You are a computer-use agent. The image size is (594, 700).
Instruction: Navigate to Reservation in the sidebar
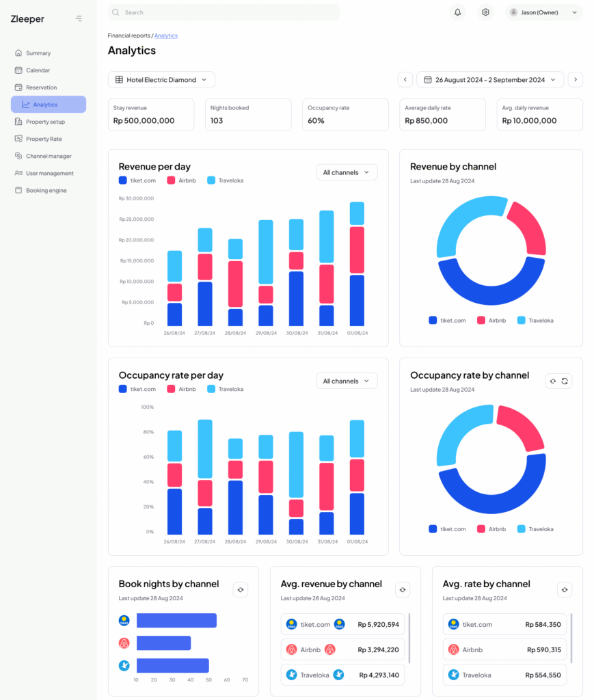point(41,87)
